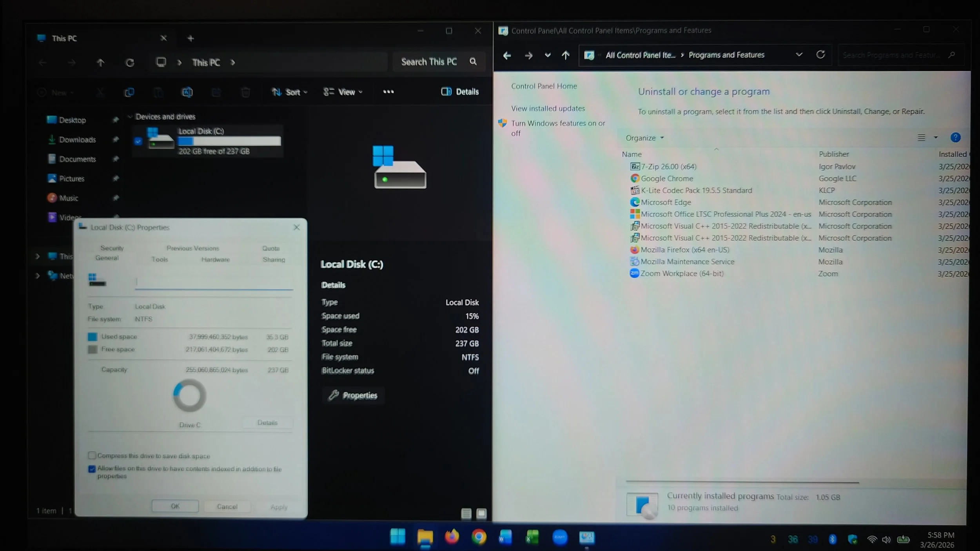Click the Copy icon in Explorer toolbar

pyautogui.click(x=129, y=92)
